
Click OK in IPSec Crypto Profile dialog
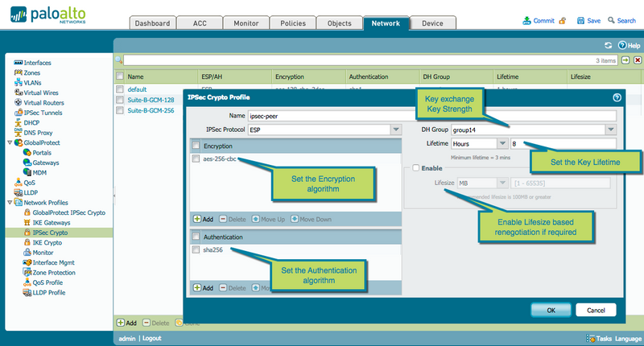pos(551,310)
